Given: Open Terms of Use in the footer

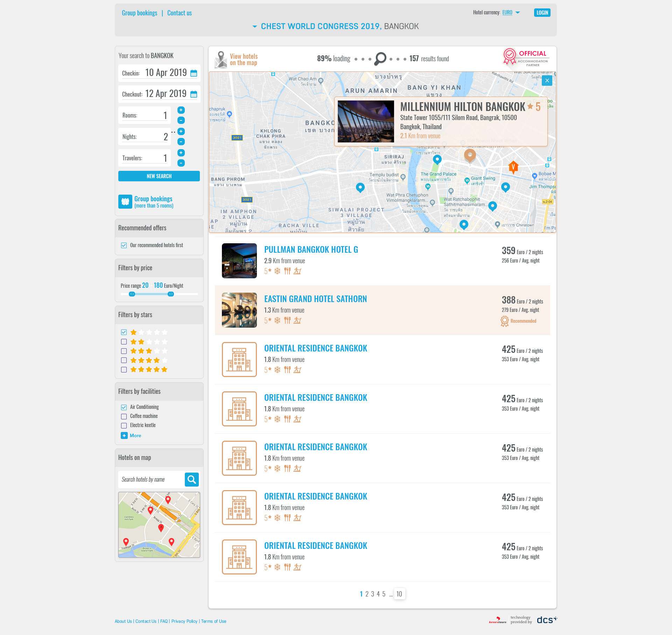Looking at the screenshot, I should click(x=213, y=621).
